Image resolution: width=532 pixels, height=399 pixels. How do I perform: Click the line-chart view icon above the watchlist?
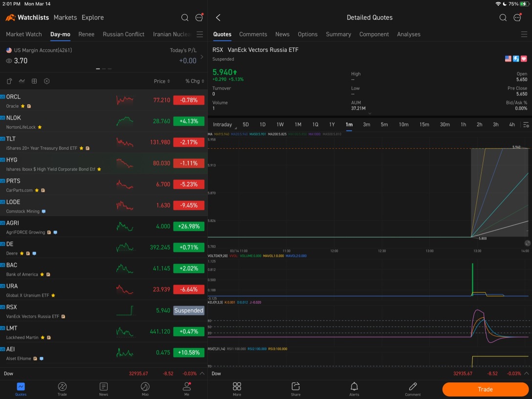point(22,81)
